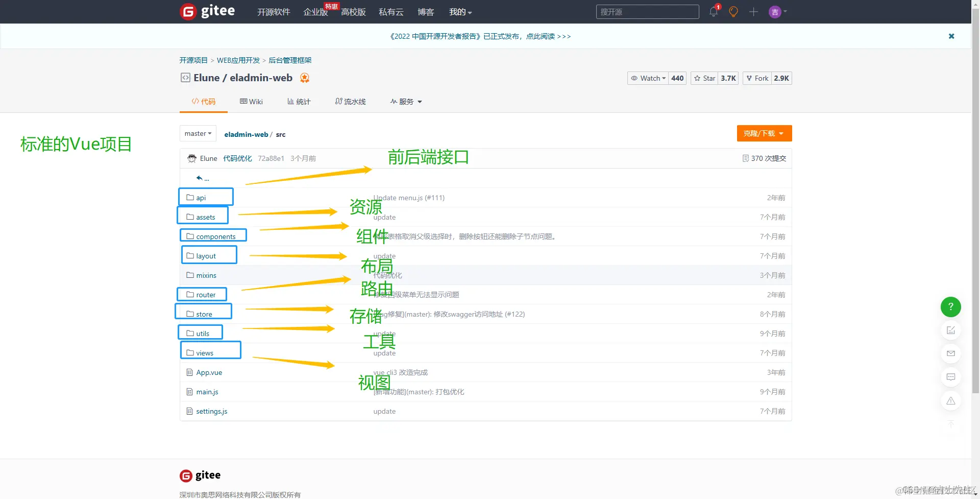Click the 搜开源 search field
This screenshot has height=499, width=980.
(647, 12)
